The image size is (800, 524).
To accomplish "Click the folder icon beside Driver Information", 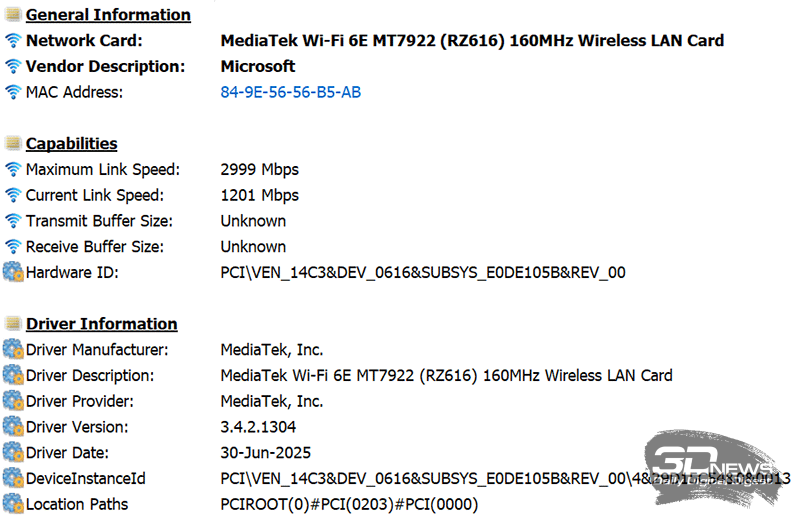I will [x=13, y=324].
